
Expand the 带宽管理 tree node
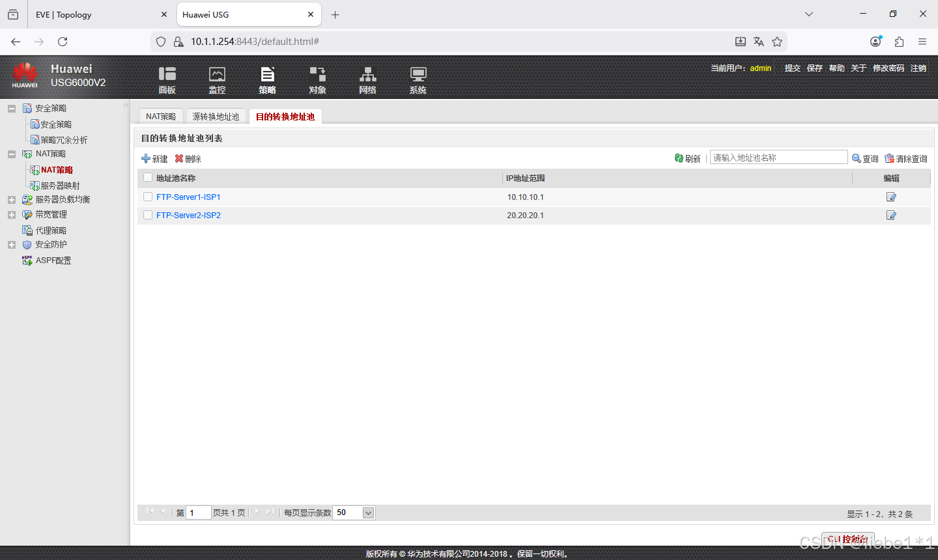point(12,215)
